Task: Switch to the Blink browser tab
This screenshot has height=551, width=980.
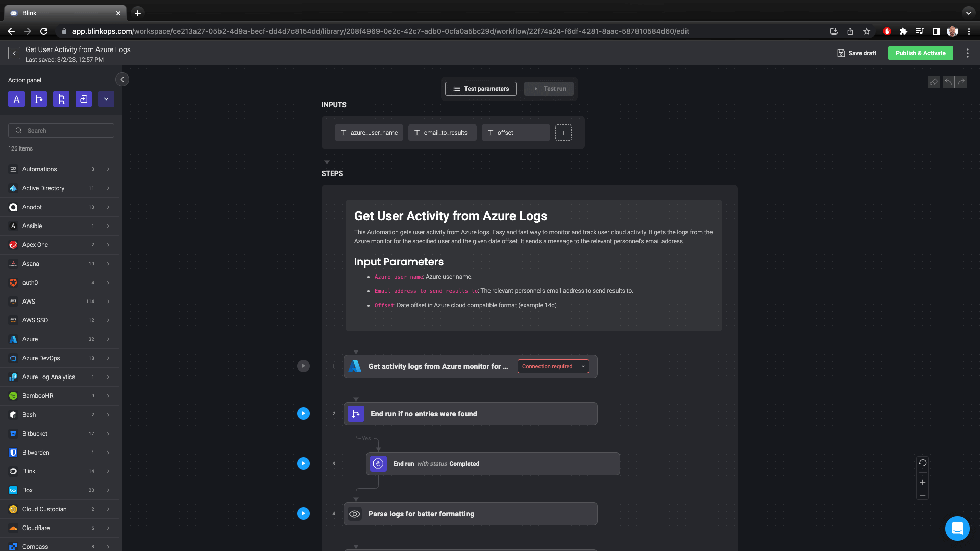Action: click(x=61, y=13)
